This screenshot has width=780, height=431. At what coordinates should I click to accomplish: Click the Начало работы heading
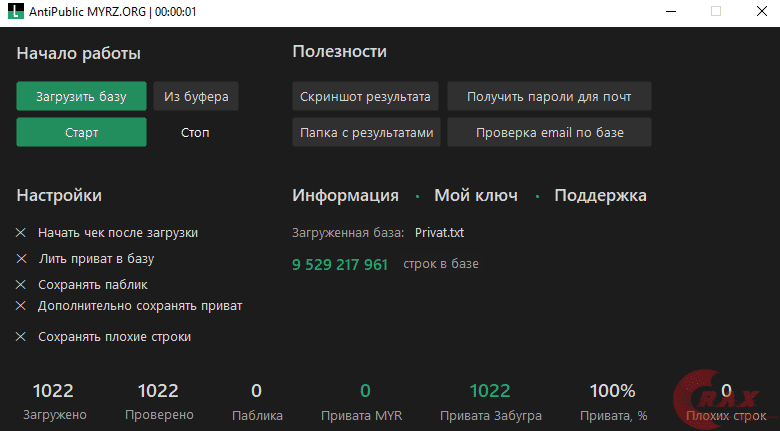(x=79, y=53)
